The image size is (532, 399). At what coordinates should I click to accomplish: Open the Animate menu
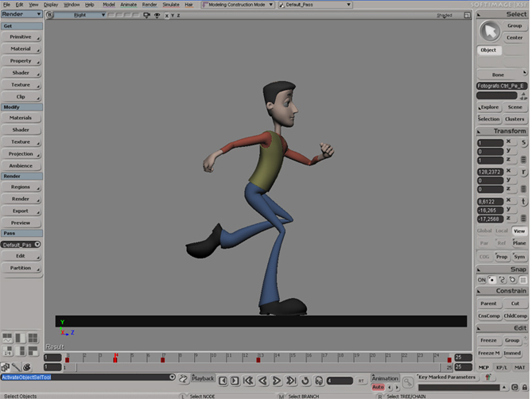point(128,4)
